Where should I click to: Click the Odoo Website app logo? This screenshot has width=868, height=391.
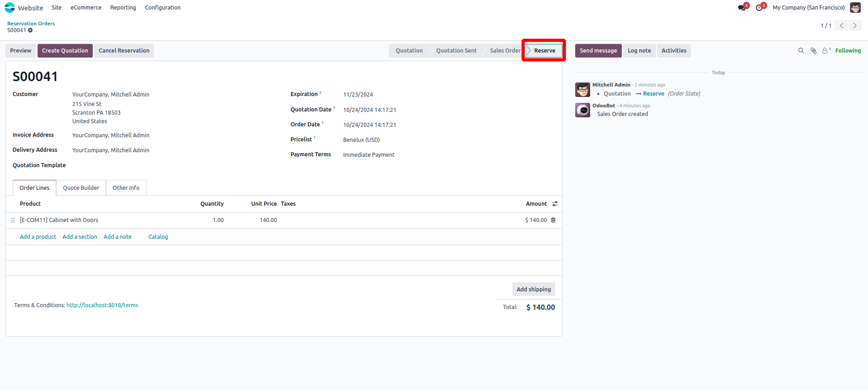point(10,8)
